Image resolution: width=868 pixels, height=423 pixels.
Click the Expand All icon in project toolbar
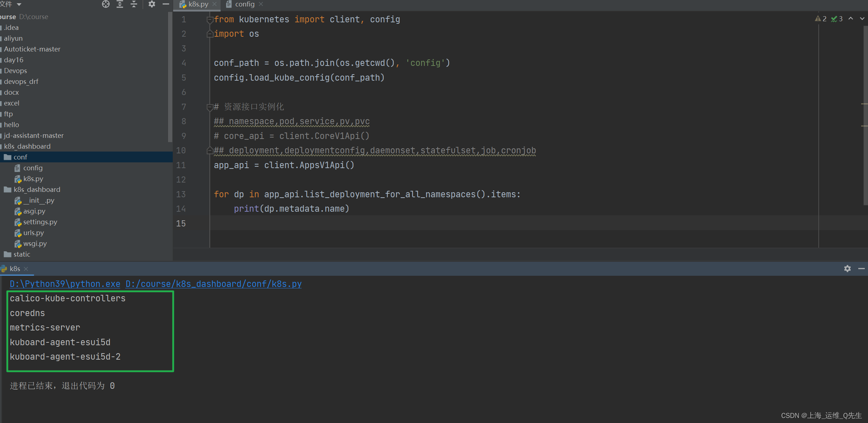pos(119,4)
